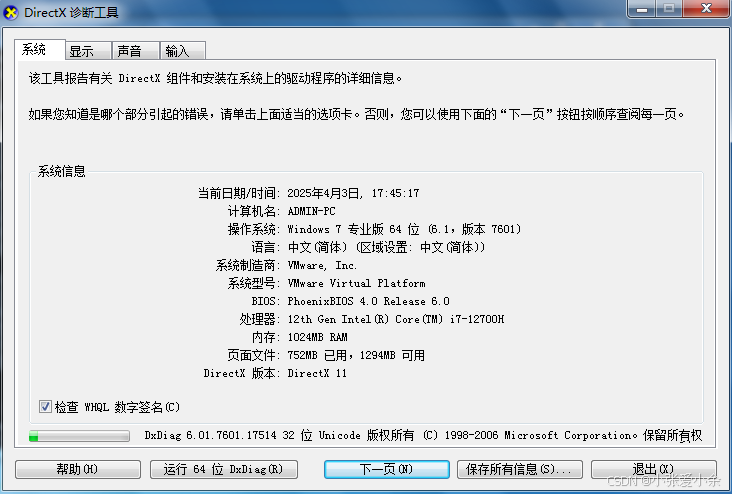
Task: Click the language value 中文(简体)
Action: 387,247
